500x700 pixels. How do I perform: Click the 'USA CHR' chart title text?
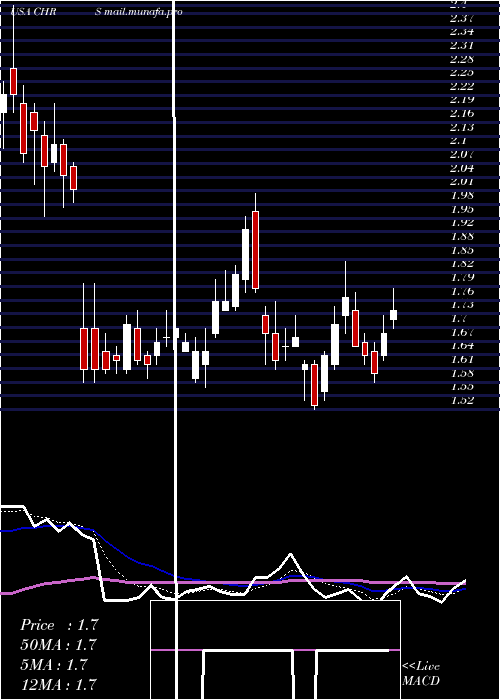coord(34,12)
